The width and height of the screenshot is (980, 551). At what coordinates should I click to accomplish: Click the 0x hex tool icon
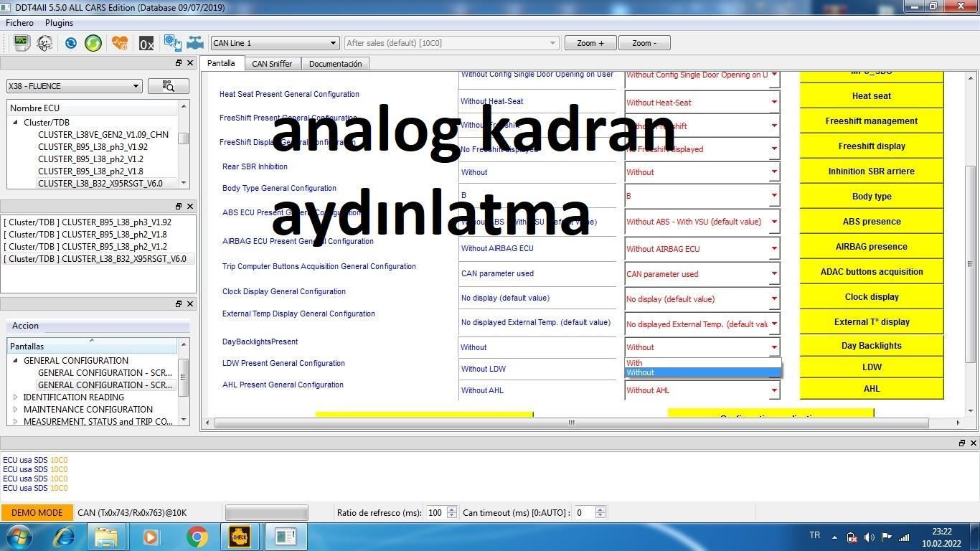[x=146, y=43]
